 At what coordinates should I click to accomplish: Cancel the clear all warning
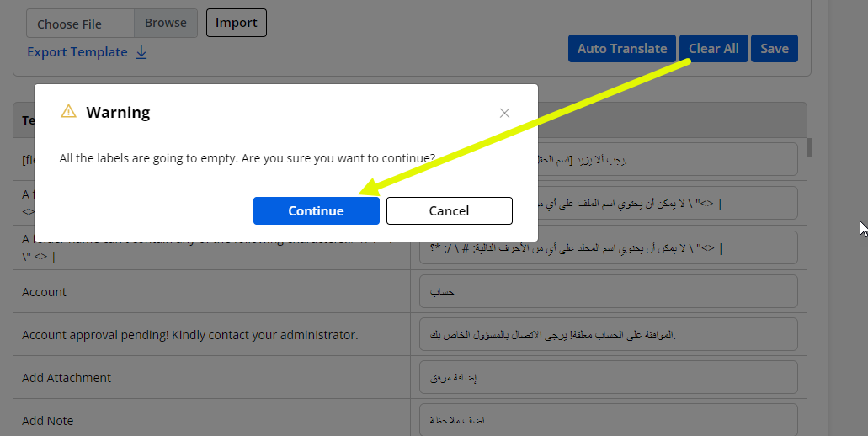[449, 210]
